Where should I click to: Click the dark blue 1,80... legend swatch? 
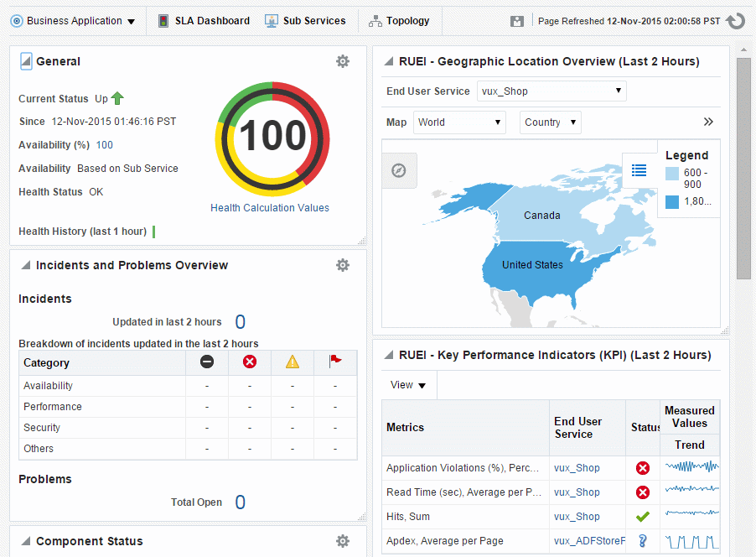click(671, 202)
